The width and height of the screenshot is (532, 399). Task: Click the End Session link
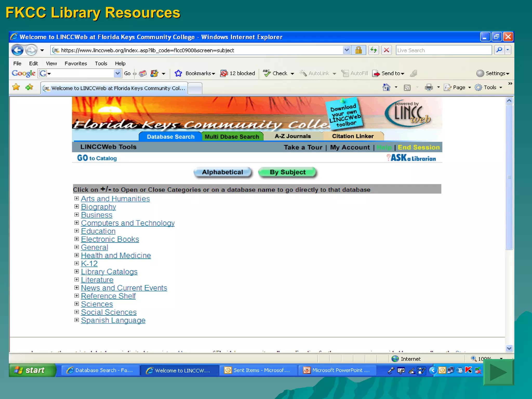coord(419,147)
